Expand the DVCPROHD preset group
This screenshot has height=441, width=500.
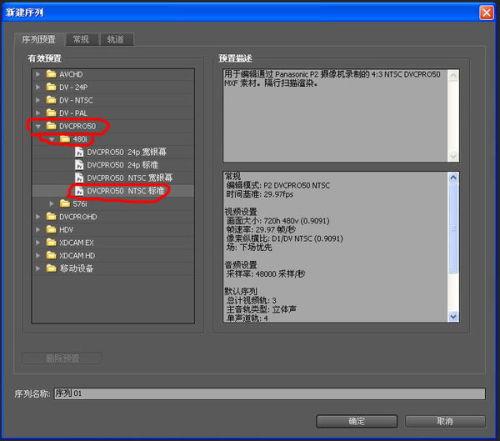38,217
